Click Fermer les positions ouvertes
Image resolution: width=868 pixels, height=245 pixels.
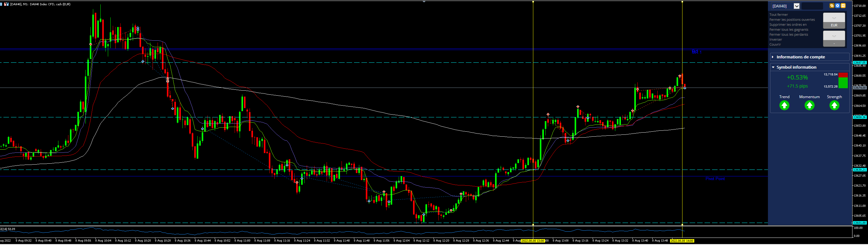point(792,20)
